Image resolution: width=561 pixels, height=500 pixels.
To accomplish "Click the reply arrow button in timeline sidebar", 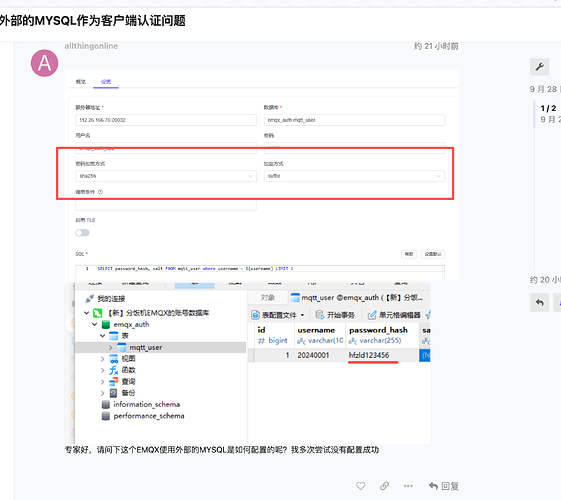I will tap(539, 303).
